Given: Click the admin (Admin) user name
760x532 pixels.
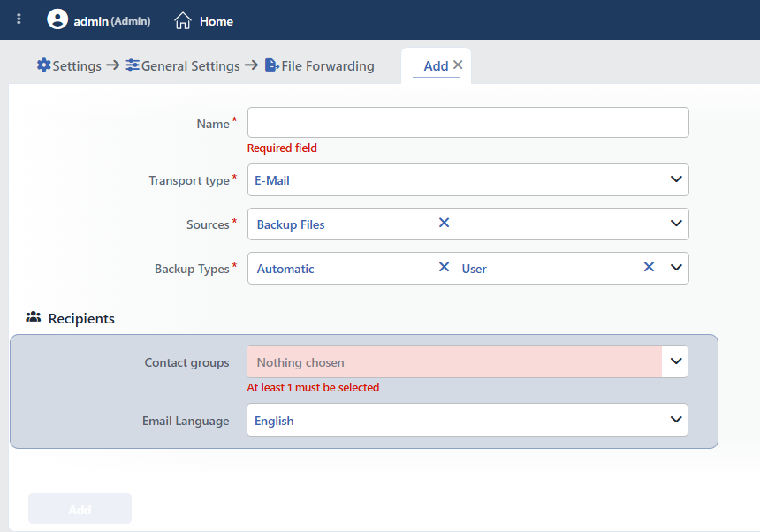Looking at the screenshot, I should tap(112, 21).
